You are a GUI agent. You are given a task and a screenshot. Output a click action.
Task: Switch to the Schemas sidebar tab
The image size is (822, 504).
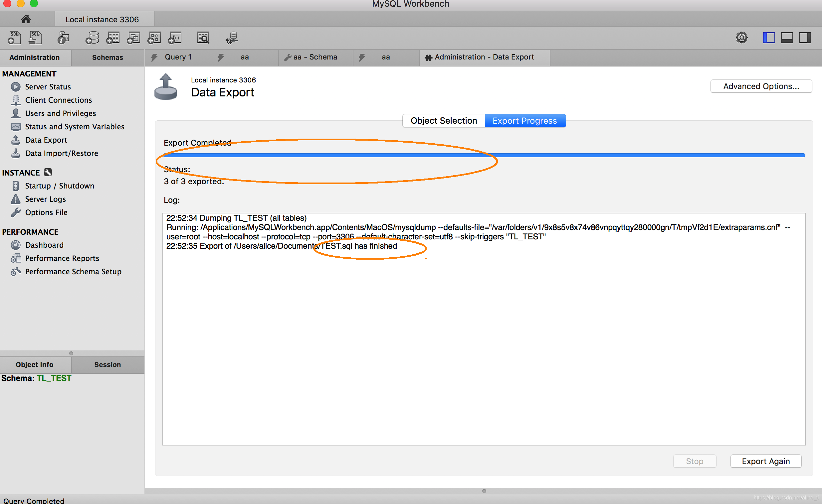(107, 57)
